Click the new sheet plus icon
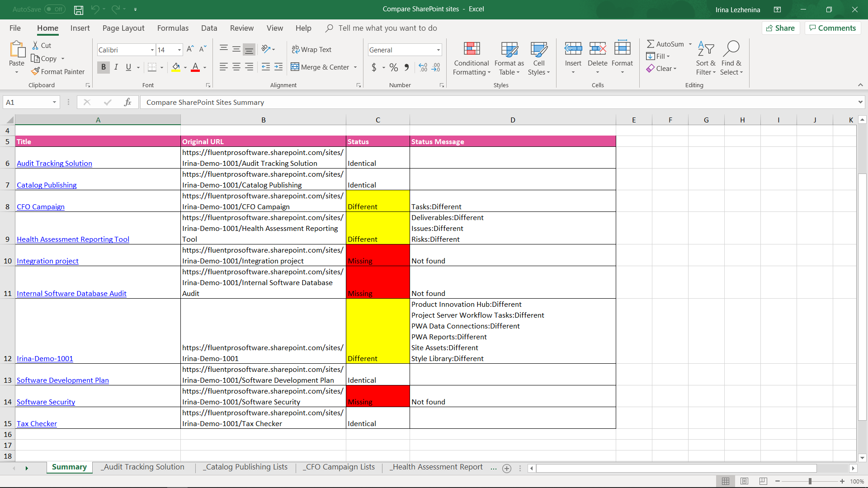 click(x=507, y=469)
